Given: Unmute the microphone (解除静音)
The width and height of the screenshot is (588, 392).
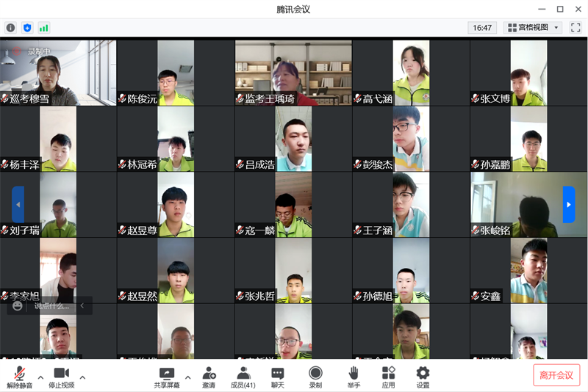Looking at the screenshot, I should (20, 377).
